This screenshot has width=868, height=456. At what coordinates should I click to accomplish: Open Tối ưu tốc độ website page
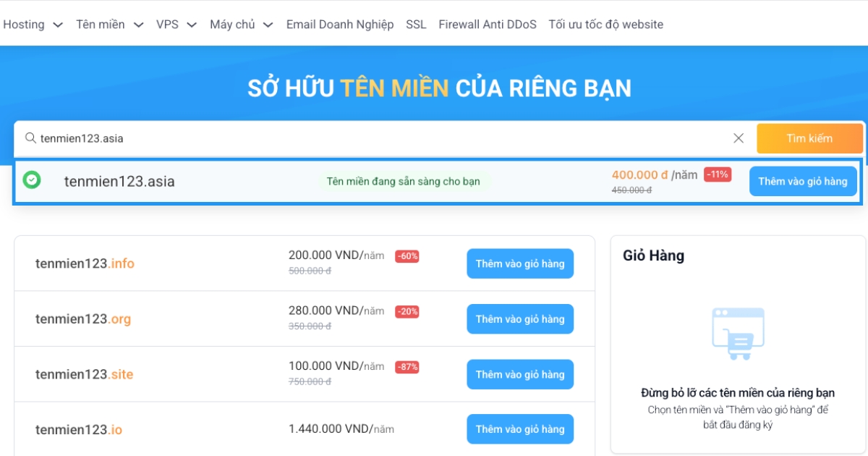tap(605, 24)
